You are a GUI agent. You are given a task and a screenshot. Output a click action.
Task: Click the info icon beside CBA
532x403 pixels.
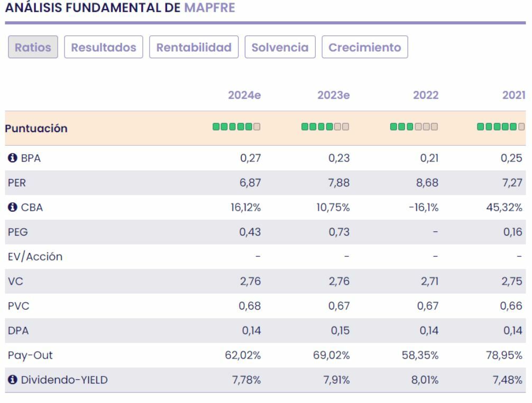coord(11,208)
